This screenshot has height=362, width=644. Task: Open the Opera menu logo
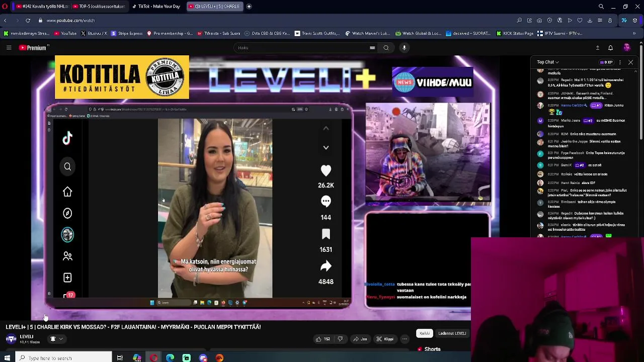5,7
